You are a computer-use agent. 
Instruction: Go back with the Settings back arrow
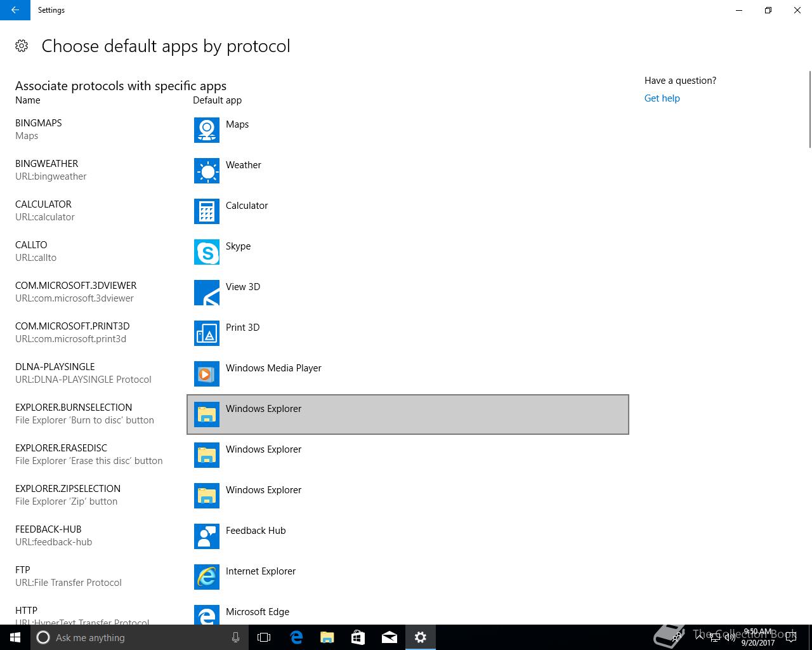tap(15, 10)
